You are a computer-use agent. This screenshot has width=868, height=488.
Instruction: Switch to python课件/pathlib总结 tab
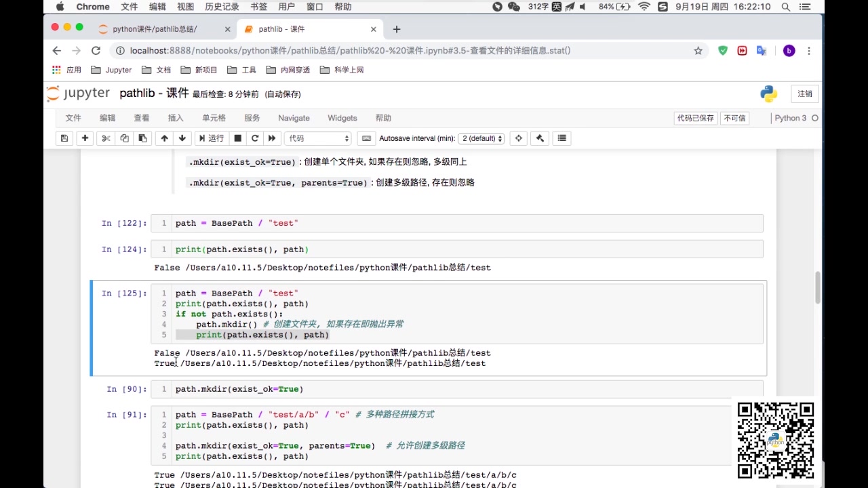155,29
